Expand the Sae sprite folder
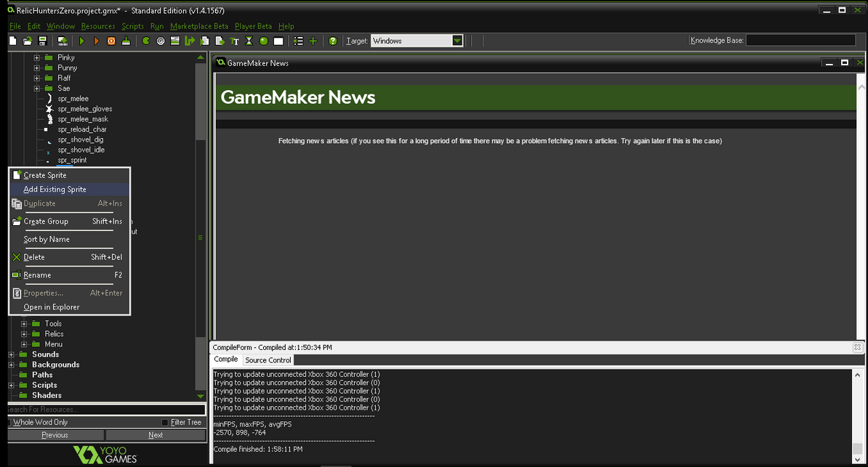Screen dimensions: 868x467 click(36, 89)
